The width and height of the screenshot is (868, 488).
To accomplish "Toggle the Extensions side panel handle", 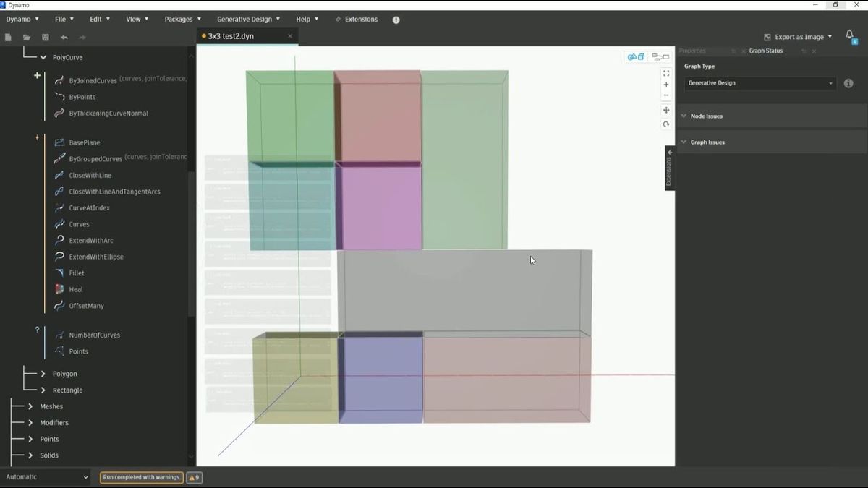I will pos(669,168).
